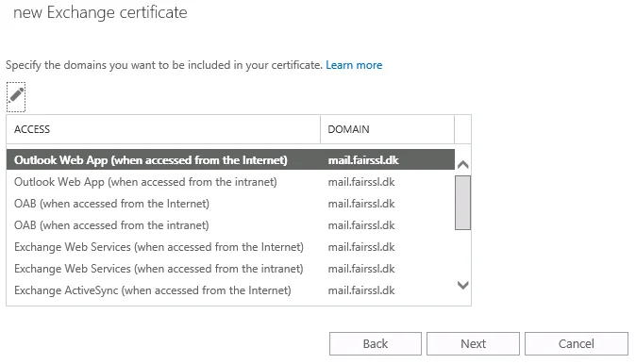The image size is (636, 364).
Task: Select Outlook Web App (from the intranet) row
Action: pyautogui.click(x=230, y=182)
